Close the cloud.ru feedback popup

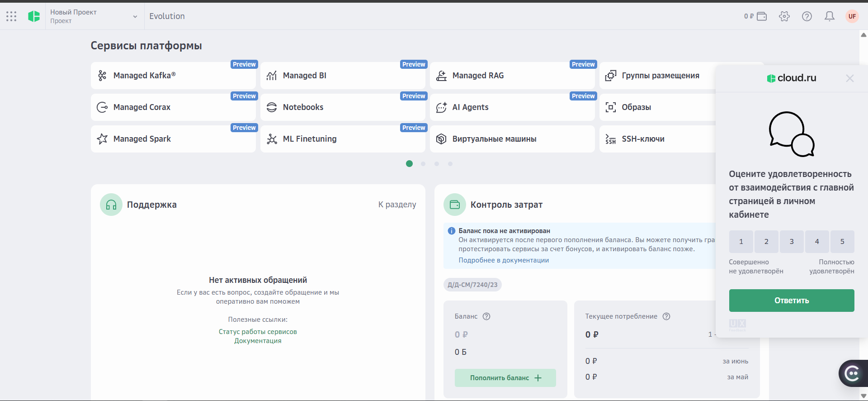tap(850, 78)
